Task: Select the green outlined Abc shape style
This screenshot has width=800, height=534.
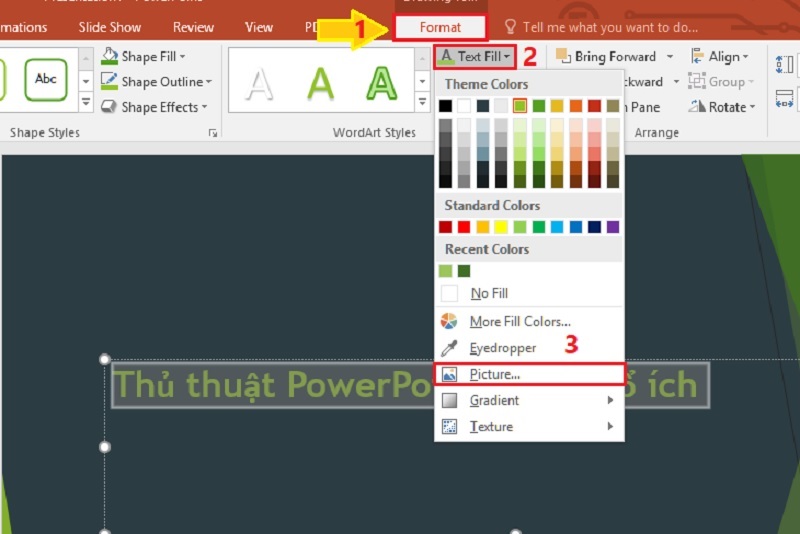Action: (x=45, y=80)
